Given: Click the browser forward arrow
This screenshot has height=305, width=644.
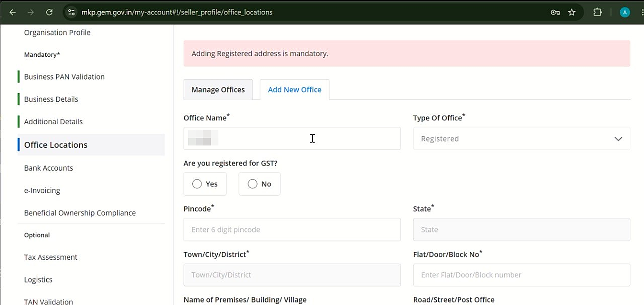Looking at the screenshot, I should 31,12.
